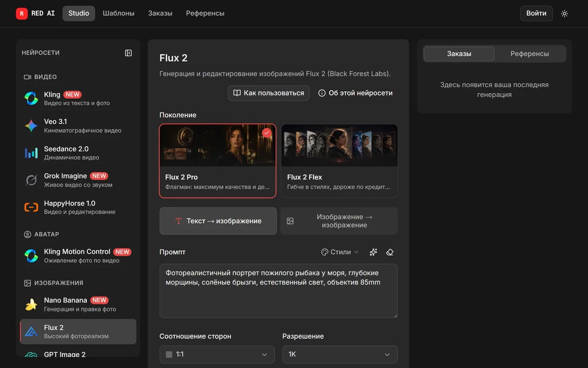Click the Seedance 2.0 bars icon
588x368 pixels.
click(31, 153)
